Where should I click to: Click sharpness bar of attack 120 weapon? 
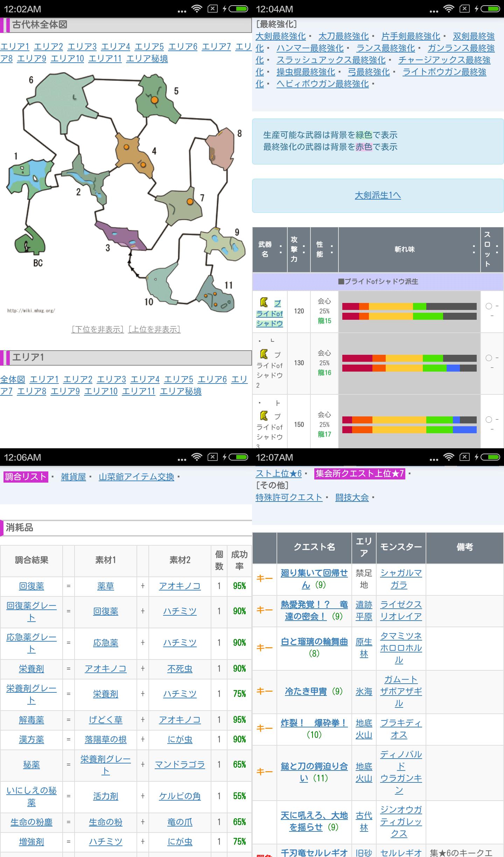pos(409,311)
